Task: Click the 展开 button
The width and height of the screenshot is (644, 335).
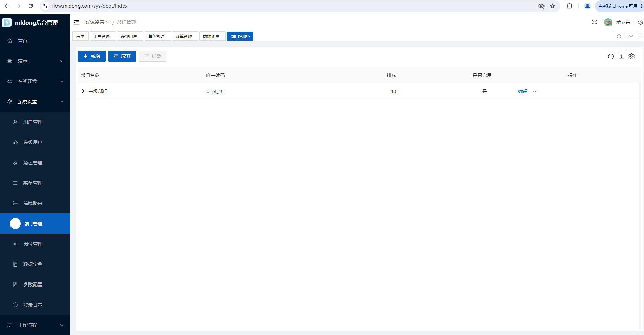Action: [x=122, y=56]
